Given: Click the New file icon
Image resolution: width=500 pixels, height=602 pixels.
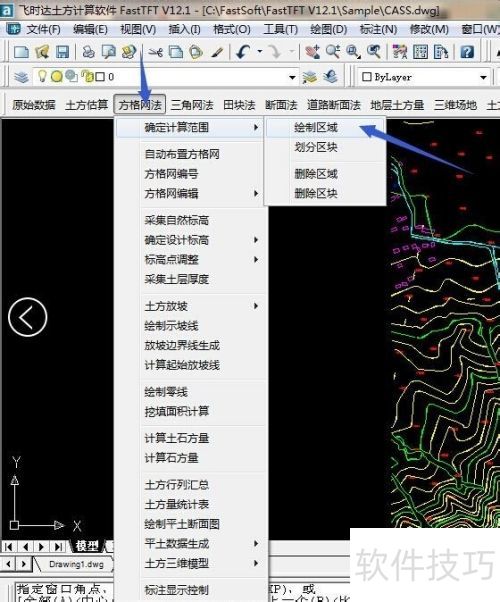Looking at the screenshot, I should (21, 51).
